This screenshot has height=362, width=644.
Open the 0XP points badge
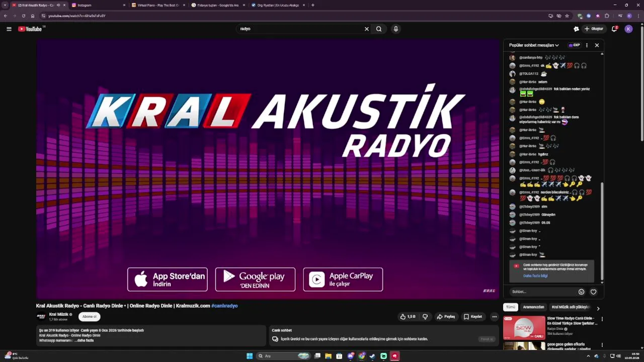[x=574, y=45]
